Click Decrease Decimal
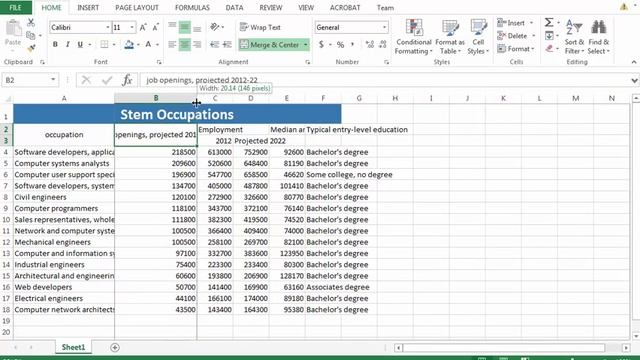This screenshot has height=360, width=640. (383, 44)
